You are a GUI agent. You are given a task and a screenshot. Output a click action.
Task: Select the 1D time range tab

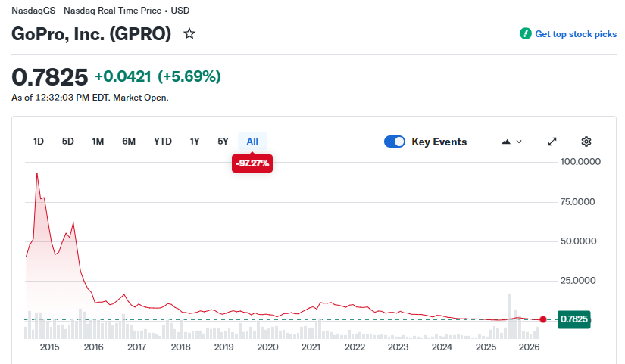[39, 142]
